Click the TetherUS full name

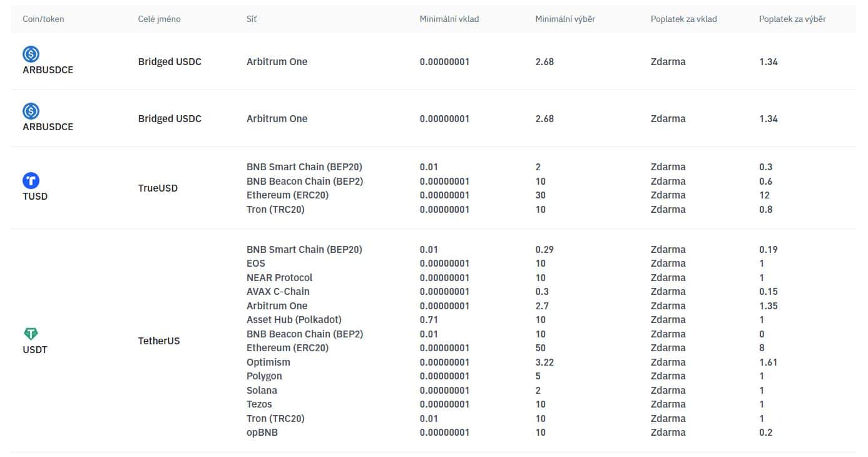[159, 341]
